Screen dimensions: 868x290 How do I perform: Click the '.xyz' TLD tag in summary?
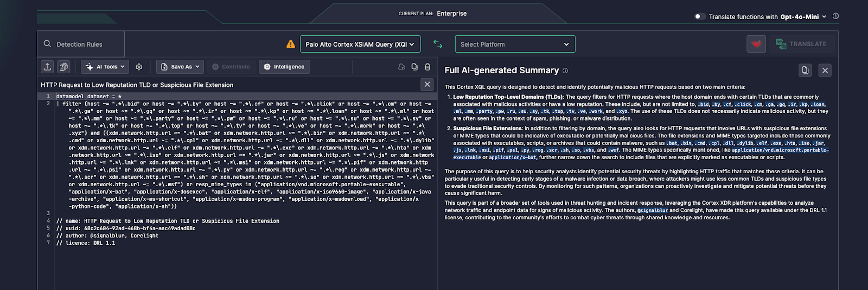[x=622, y=111]
